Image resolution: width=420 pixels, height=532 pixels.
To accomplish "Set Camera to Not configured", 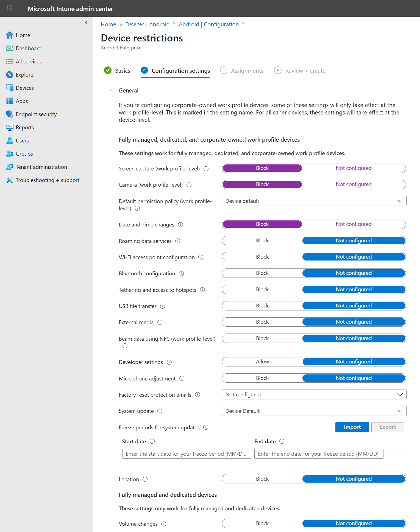I will pyautogui.click(x=354, y=184).
